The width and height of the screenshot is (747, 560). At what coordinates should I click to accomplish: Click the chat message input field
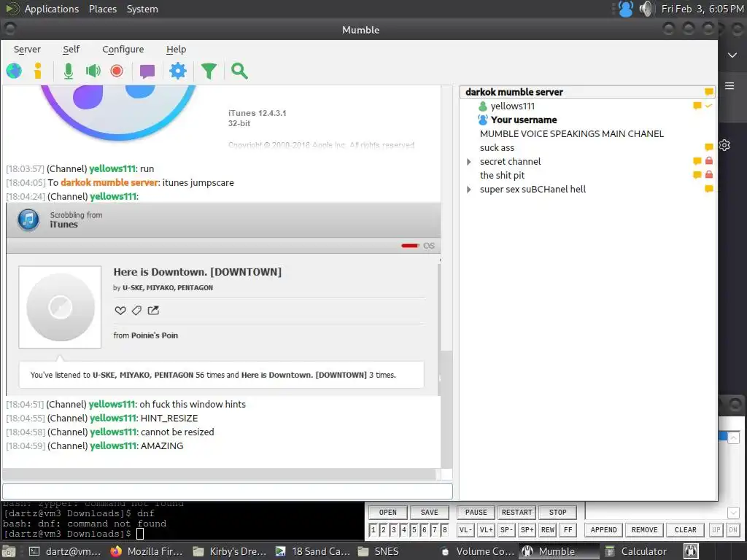228,491
